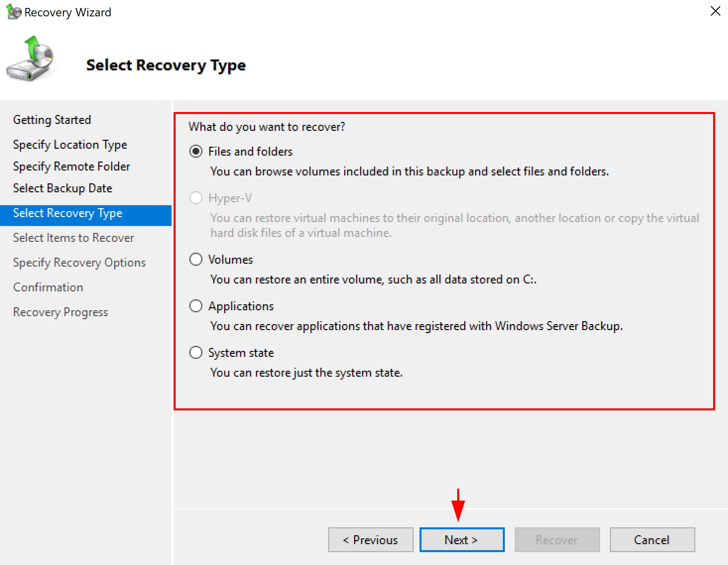Click the disabled Hyper-V radio option
Screen dimensions: 728x565
click(x=196, y=198)
